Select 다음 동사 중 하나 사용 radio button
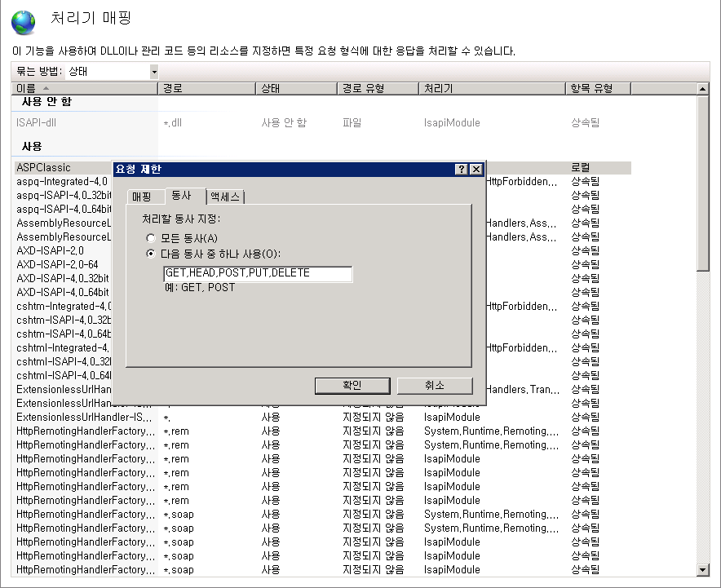This screenshot has height=588, width=721. click(150, 254)
